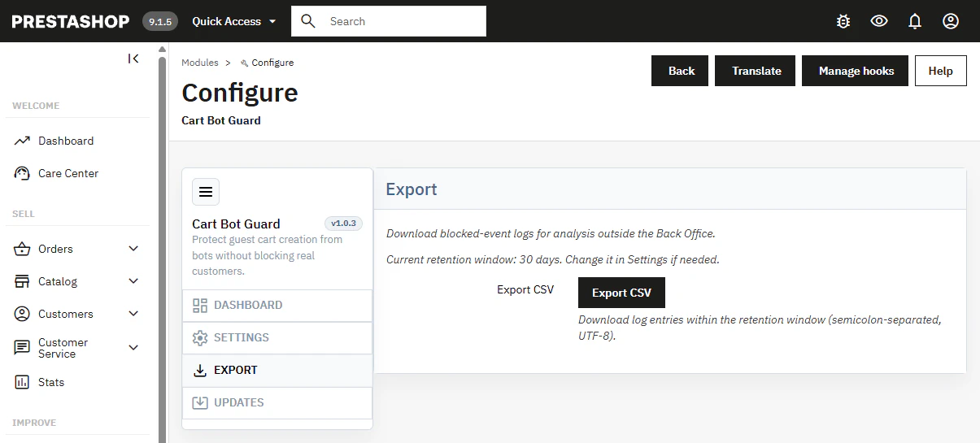Screen dimensions: 980x443
Task: Expand the Orders submenu chevron
Action: click(x=134, y=249)
